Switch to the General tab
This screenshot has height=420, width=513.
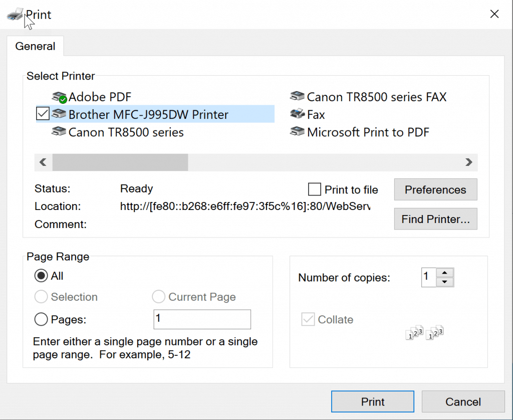click(35, 46)
